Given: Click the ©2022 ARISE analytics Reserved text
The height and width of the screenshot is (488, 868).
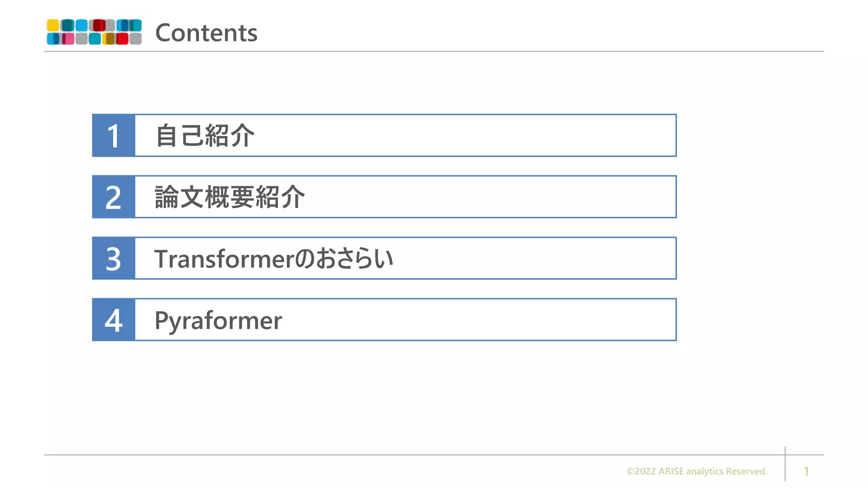Looking at the screenshot, I should tap(697, 471).
